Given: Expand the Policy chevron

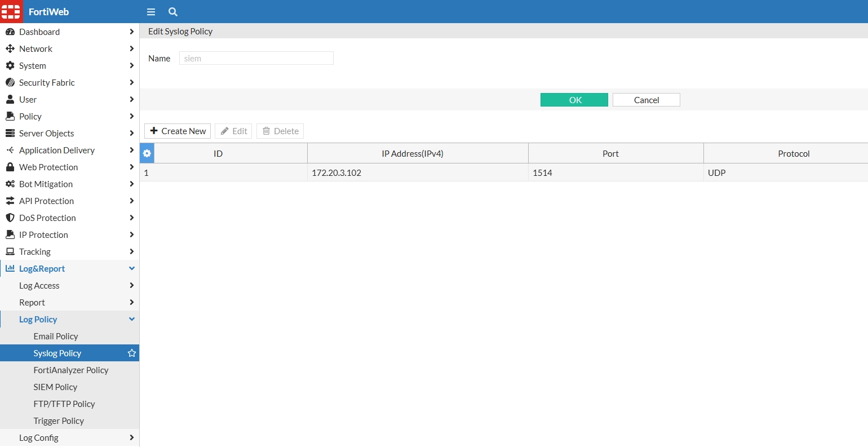Looking at the screenshot, I should click(x=131, y=117).
